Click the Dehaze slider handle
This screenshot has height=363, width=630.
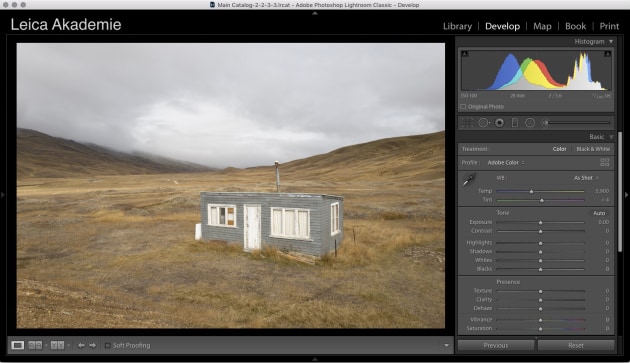coord(540,309)
